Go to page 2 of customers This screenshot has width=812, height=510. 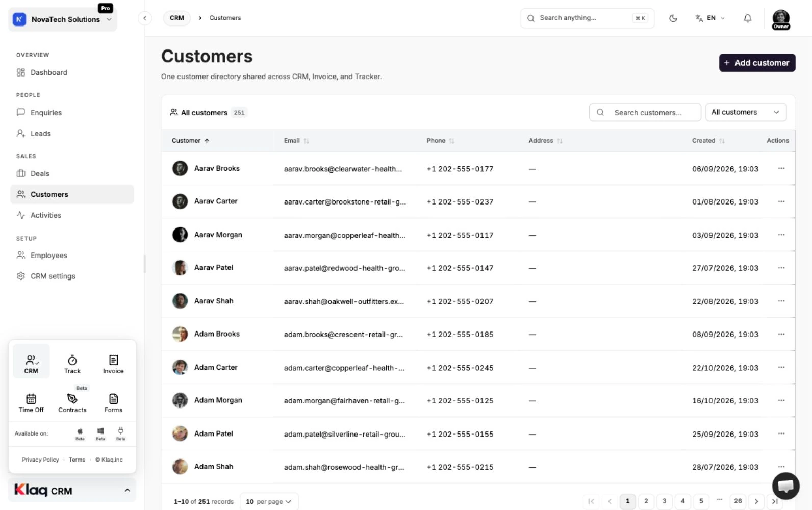(646, 501)
